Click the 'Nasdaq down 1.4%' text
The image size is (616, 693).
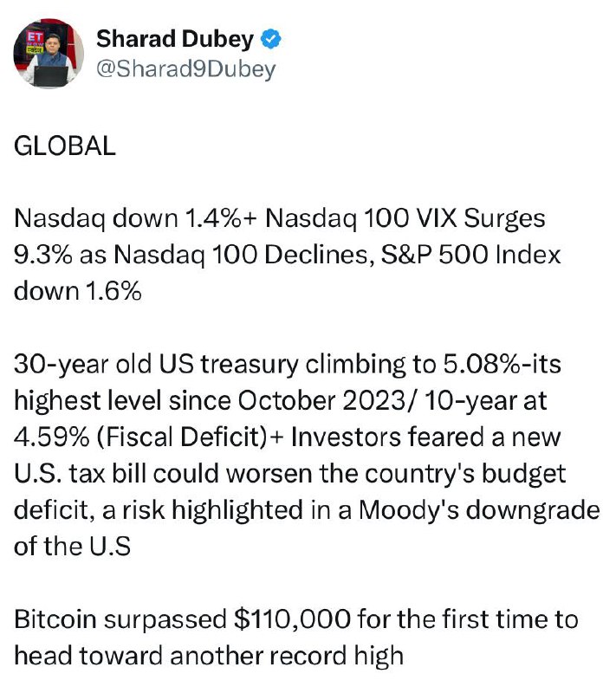126,218
